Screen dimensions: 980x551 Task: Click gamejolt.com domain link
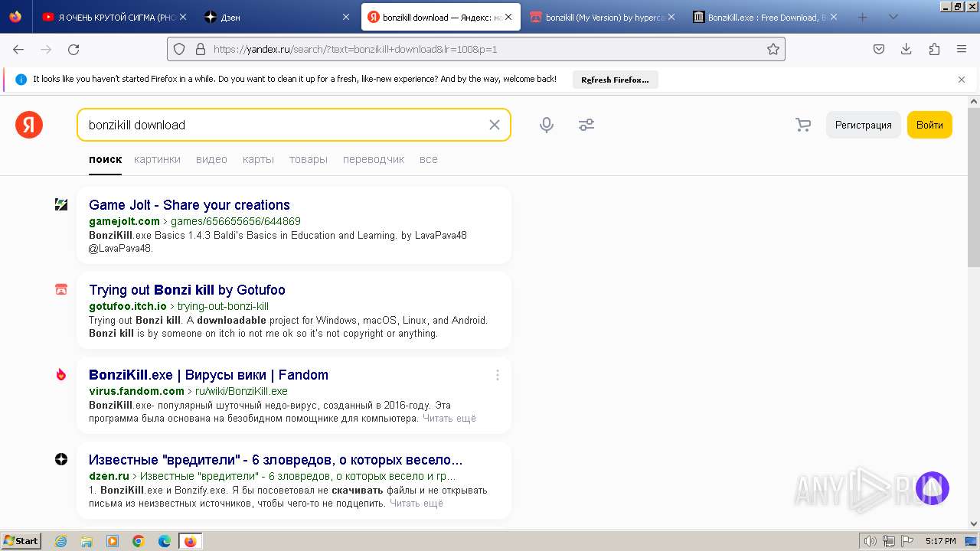(x=124, y=221)
